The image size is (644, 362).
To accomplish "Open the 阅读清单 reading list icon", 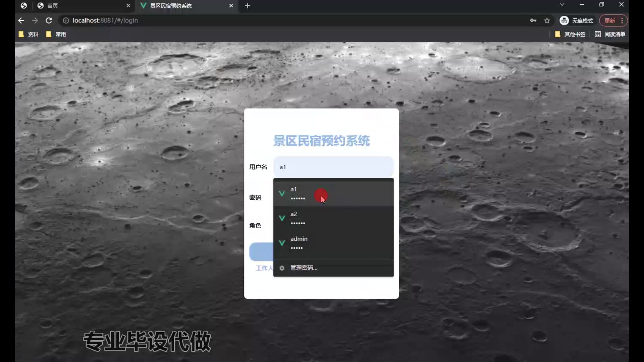I will point(598,34).
